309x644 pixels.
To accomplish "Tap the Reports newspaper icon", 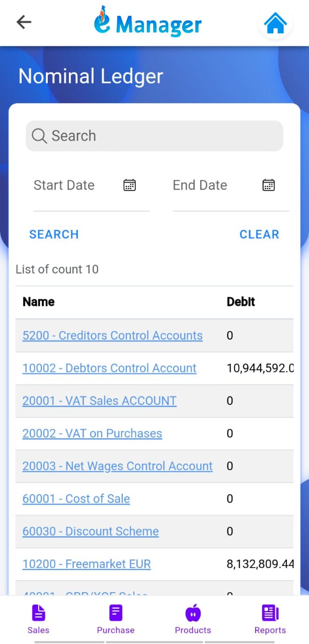I will [x=270, y=613].
